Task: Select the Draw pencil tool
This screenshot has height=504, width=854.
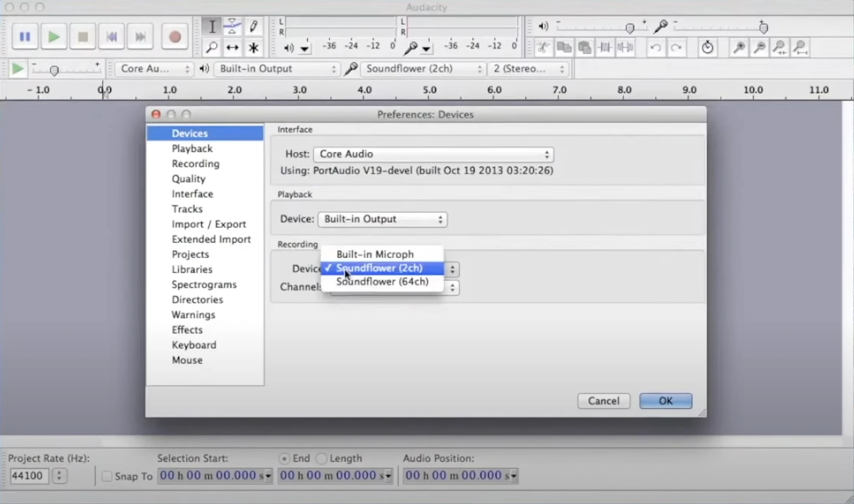Action: [253, 27]
